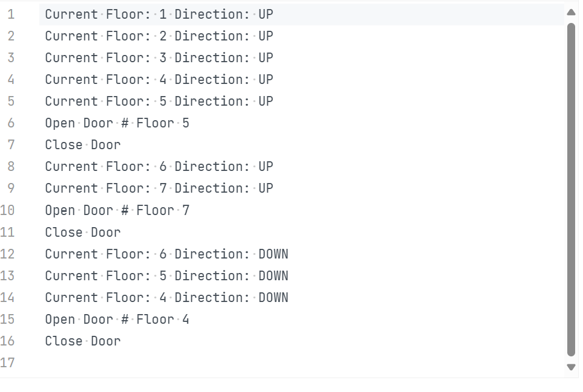Image resolution: width=583 pixels, height=392 pixels.
Task: Click the vertical scrollbar thumb
Action: (571, 189)
